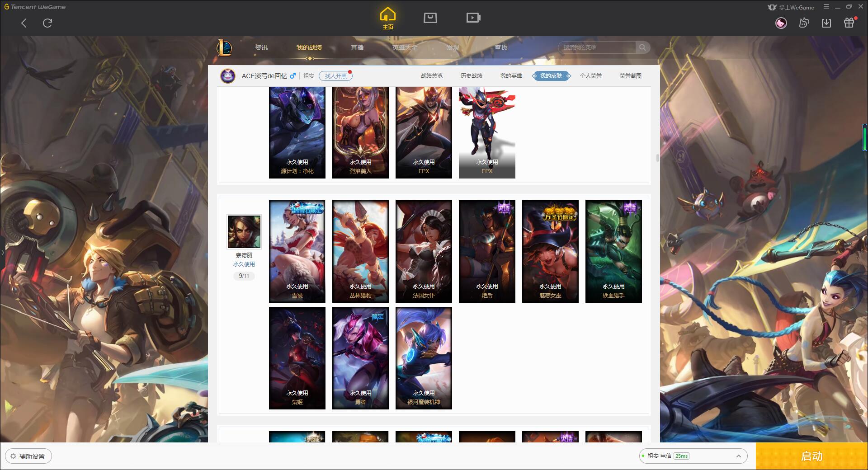
Task: Open the FPX skin model card
Action: (x=487, y=133)
